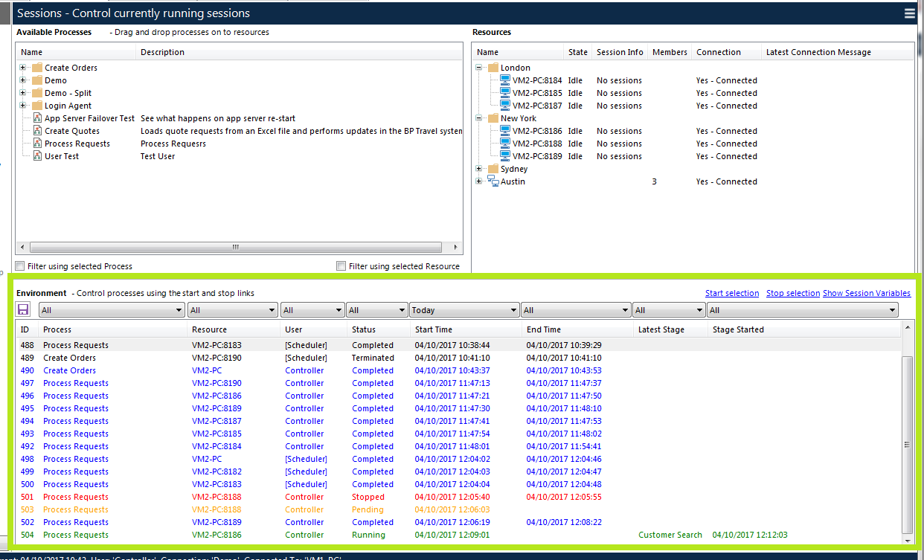The image size is (924, 560).
Task: Select session 503 with Pending status
Action: [x=458, y=509]
